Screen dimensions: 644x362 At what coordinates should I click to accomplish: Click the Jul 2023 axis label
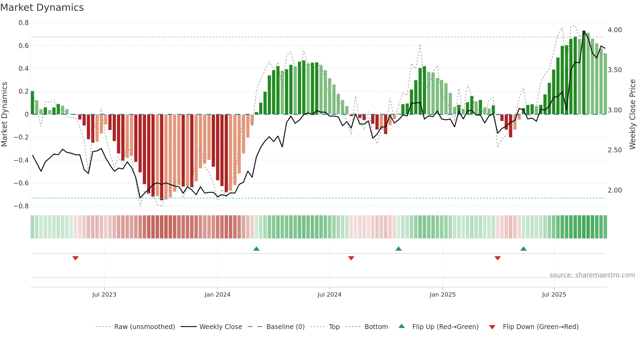pos(104,294)
